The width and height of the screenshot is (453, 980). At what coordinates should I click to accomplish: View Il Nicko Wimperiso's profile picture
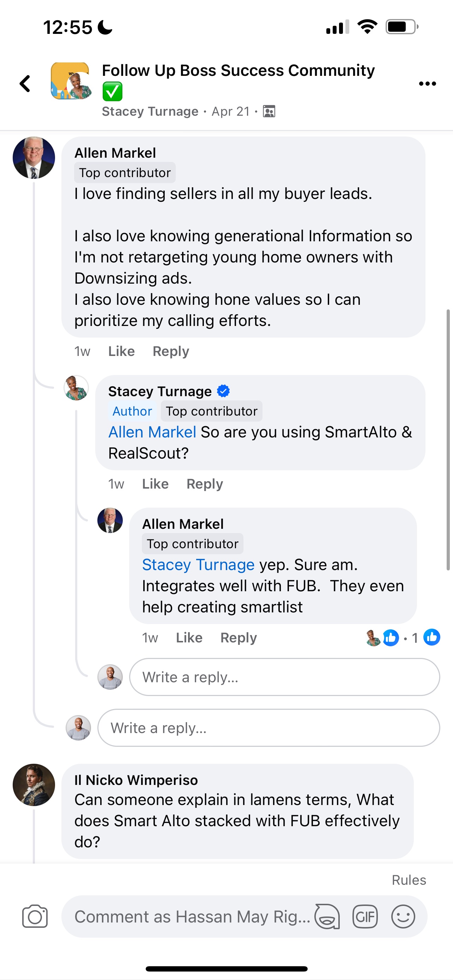(34, 785)
